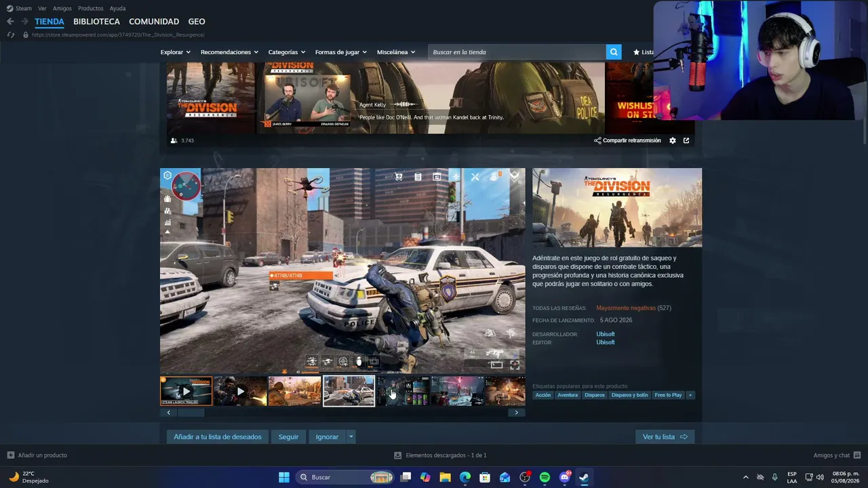Viewport: 868px width, 488px height.
Task: Select the Disparos y botín tag
Action: (630, 395)
